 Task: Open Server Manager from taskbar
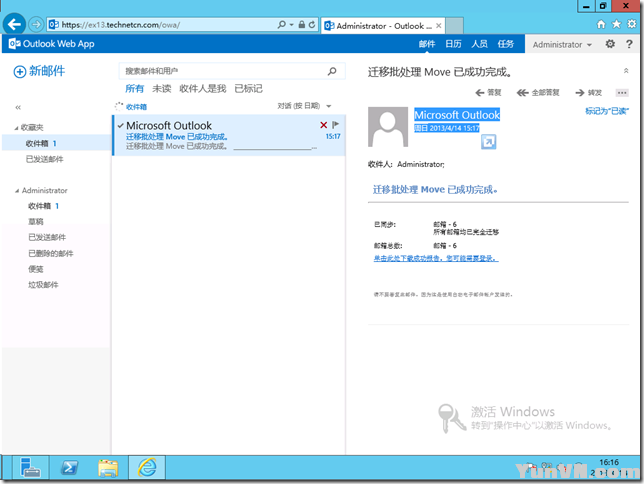pos(30,468)
